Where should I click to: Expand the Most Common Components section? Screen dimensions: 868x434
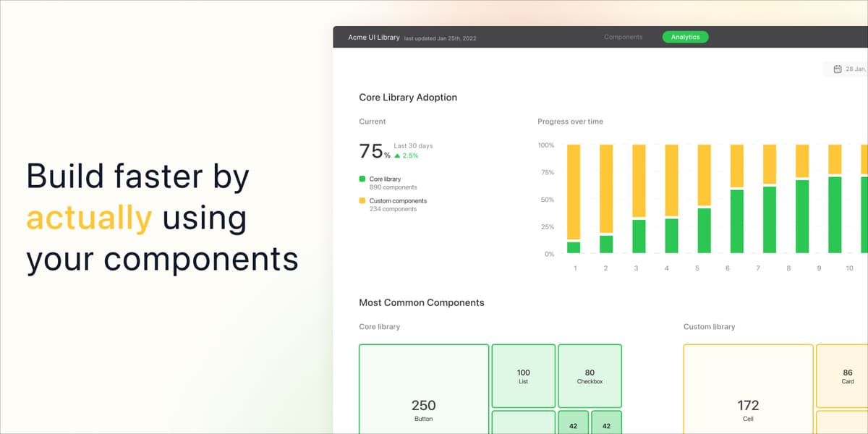tap(422, 302)
